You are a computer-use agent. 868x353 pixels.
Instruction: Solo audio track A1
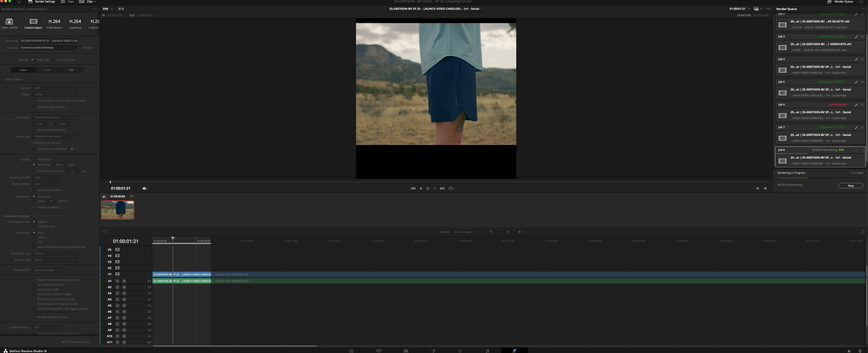click(117, 281)
